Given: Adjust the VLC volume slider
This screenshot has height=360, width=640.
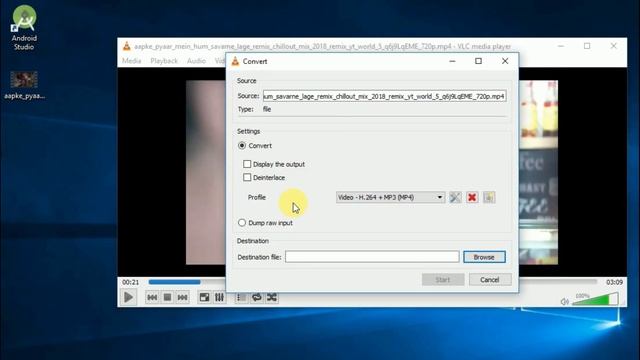Looking at the screenshot, I should pos(595,299).
